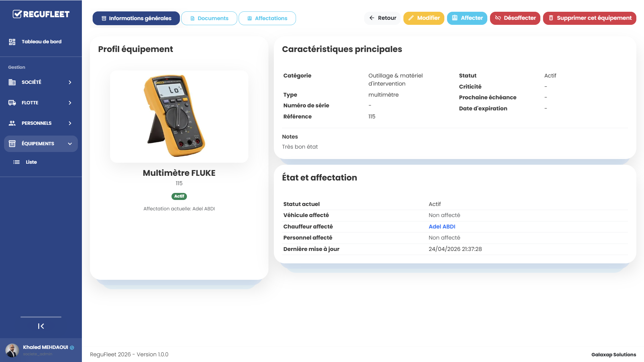This screenshot has height=362, width=644.
Task: Click the Désaffecter button label
Action: [520, 18]
